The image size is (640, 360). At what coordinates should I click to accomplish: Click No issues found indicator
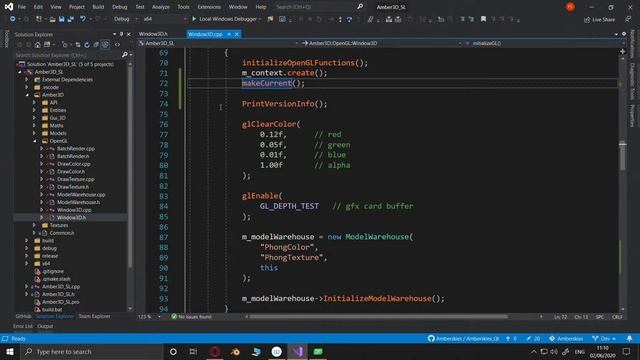click(191, 317)
